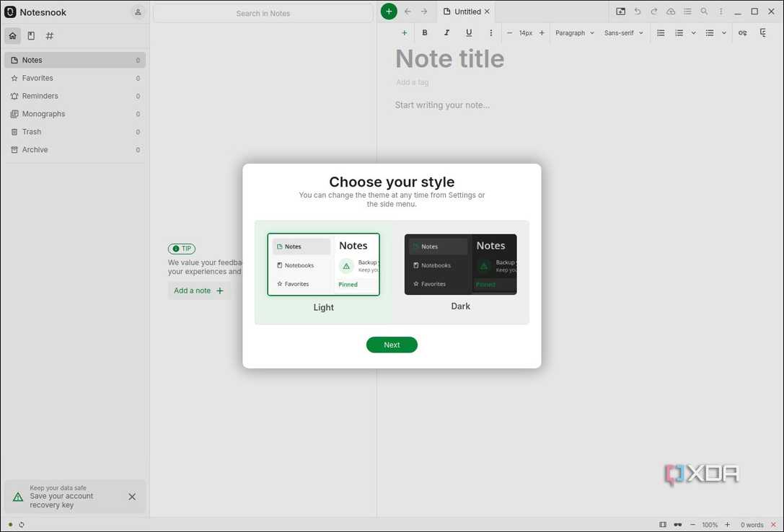This screenshot has width=784, height=532.
Task: Click the green online status dot
Action: pos(10,525)
